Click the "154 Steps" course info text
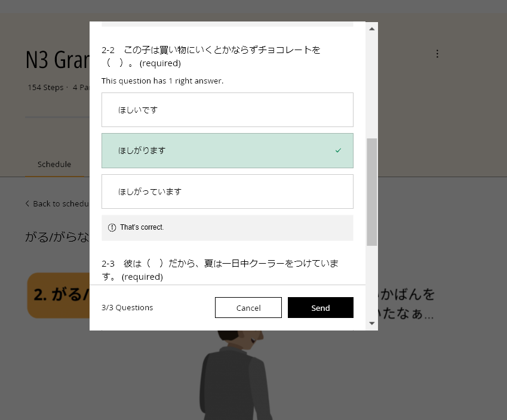The image size is (507, 420). click(x=45, y=87)
